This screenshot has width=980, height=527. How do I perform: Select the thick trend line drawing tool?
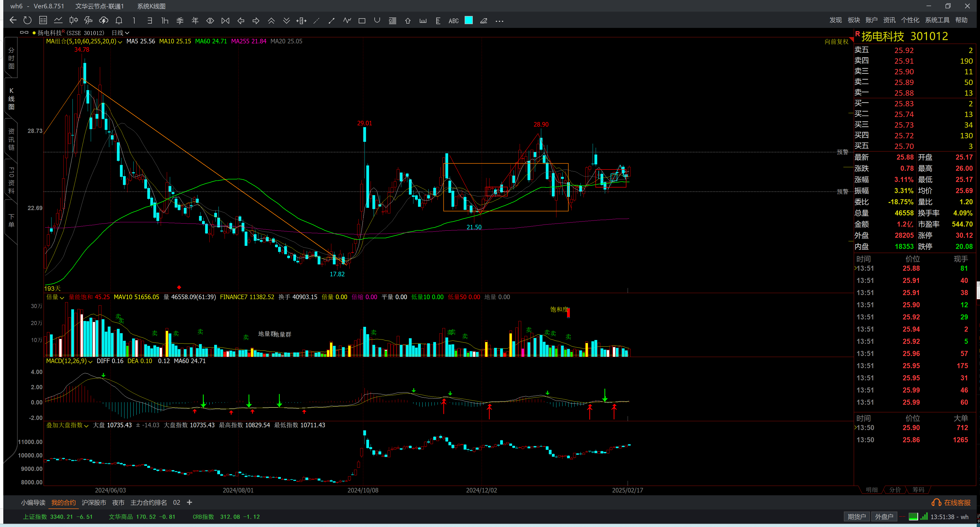(x=331, y=21)
